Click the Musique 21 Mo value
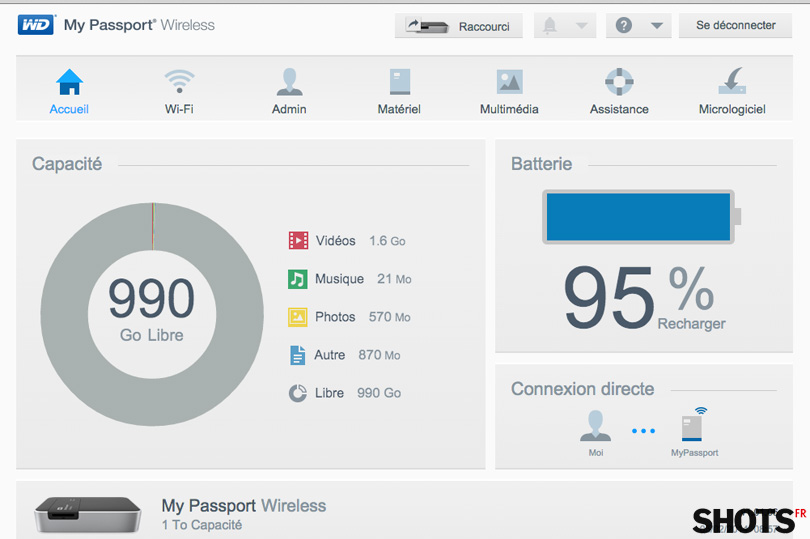This screenshot has width=810, height=539. pos(394,279)
